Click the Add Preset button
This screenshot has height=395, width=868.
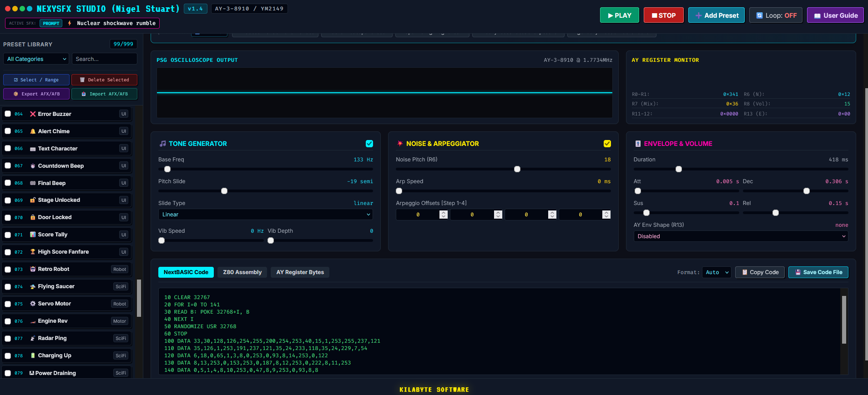pos(717,15)
